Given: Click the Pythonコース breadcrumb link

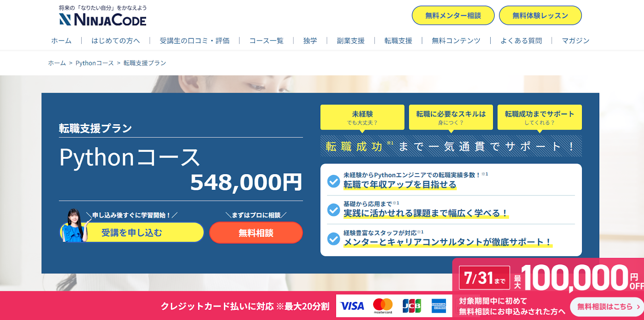Looking at the screenshot, I should click(95, 63).
